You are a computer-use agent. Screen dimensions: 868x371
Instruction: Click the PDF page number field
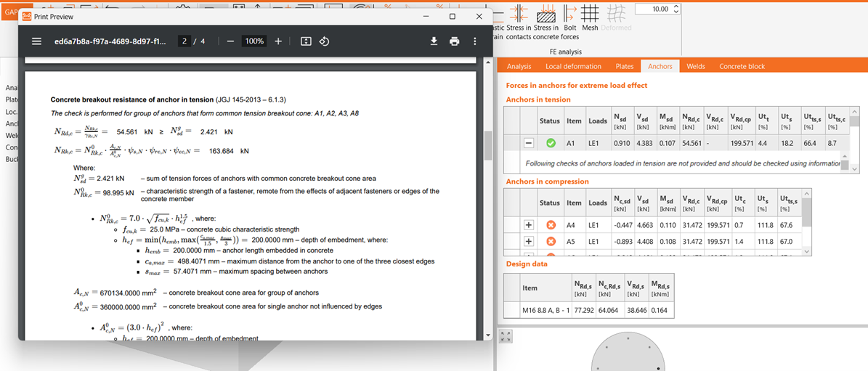click(x=184, y=41)
